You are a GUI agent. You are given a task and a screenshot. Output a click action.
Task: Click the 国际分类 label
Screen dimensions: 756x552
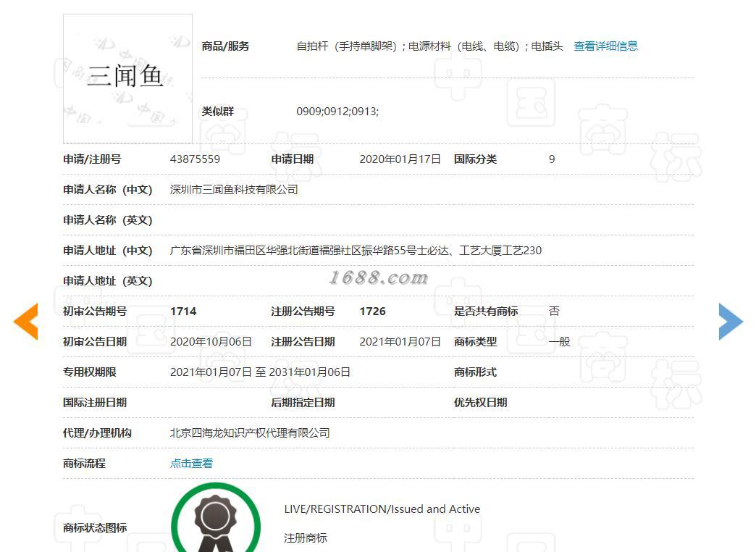475,159
